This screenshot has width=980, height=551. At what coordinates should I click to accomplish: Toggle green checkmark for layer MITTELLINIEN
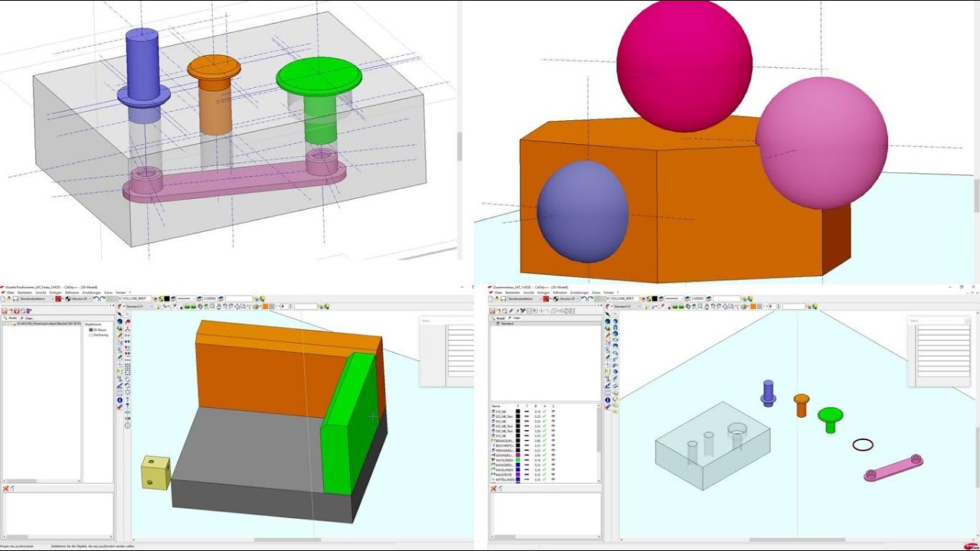point(544,479)
